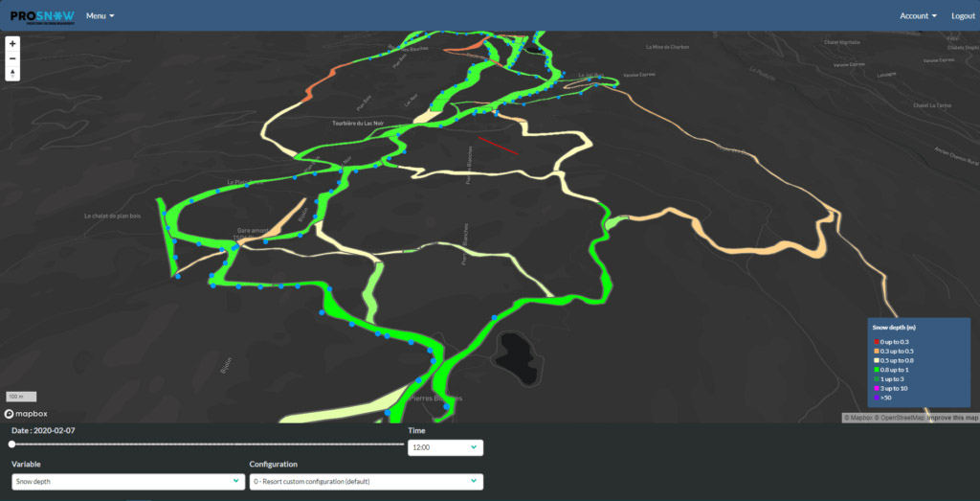
Task: Log out via Logout link
Action: point(963,16)
